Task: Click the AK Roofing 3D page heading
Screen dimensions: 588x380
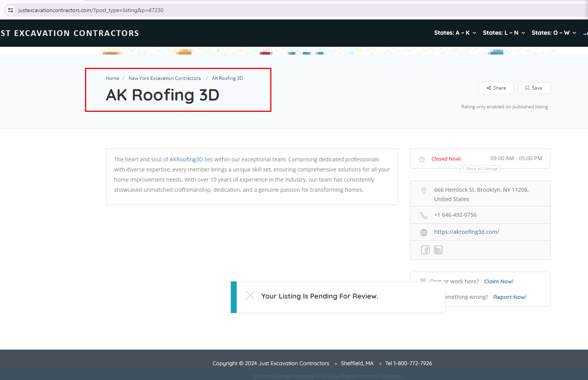Action: pos(163,95)
